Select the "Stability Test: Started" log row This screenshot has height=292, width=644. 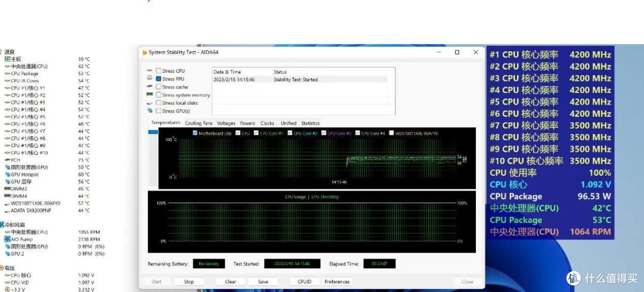click(x=300, y=79)
